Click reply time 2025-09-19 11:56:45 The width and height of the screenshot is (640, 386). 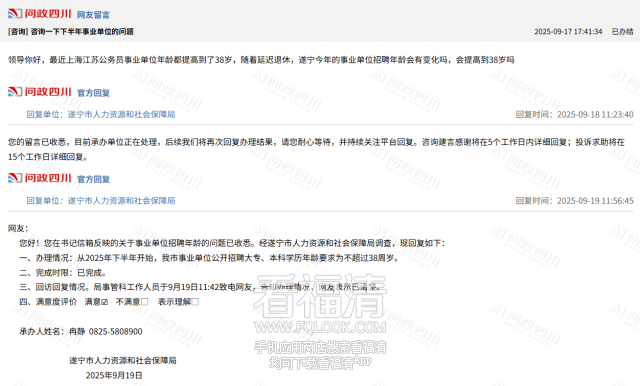595,201
